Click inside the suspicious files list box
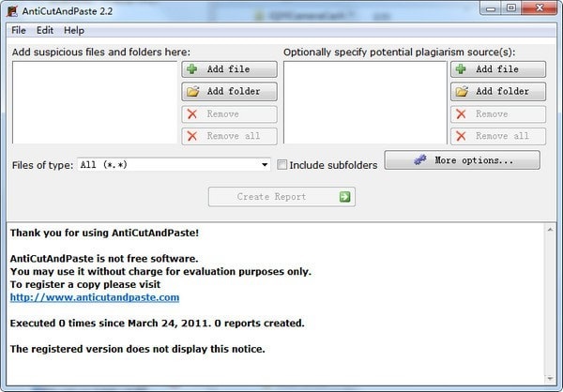563x392 pixels. pyautogui.click(x=95, y=102)
